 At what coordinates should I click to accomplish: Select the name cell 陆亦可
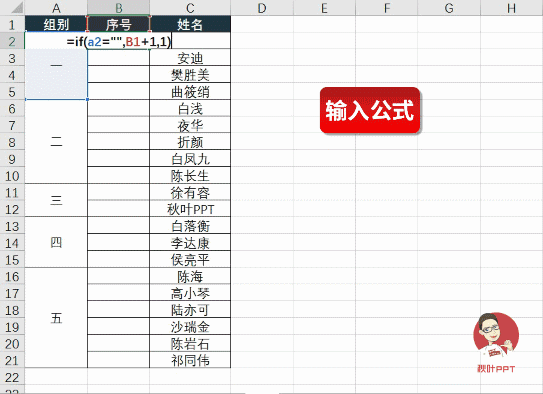pos(190,310)
